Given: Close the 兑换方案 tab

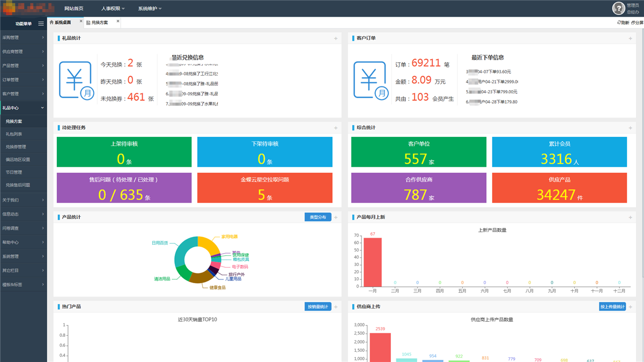Looking at the screenshot, I should (118, 22).
